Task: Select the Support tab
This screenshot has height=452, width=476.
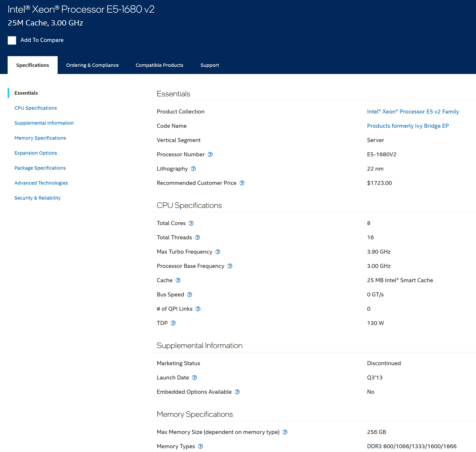Action: coord(210,65)
